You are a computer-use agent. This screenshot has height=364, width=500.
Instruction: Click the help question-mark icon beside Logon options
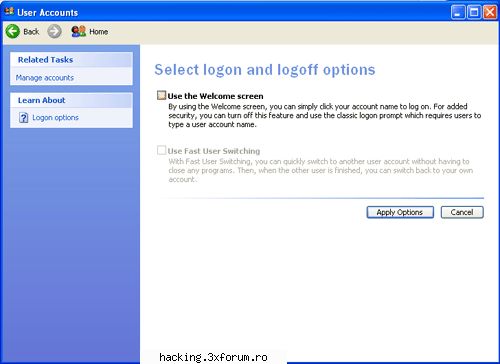coord(23,118)
